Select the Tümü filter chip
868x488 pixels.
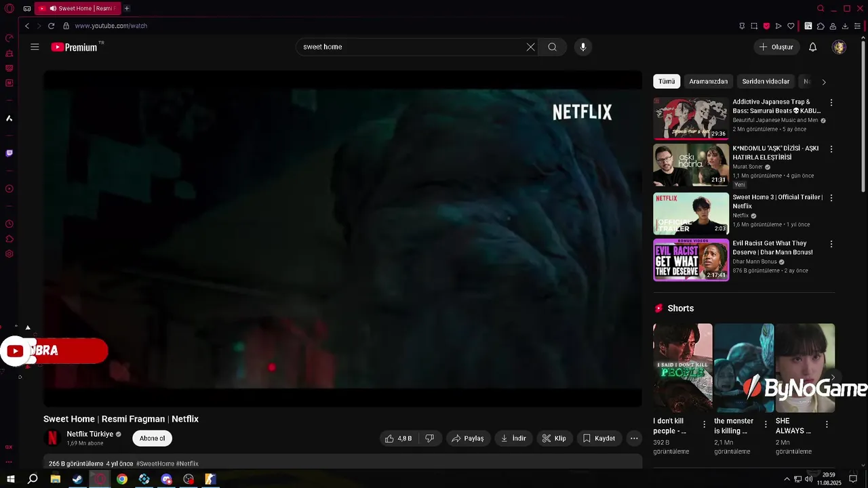pos(667,81)
